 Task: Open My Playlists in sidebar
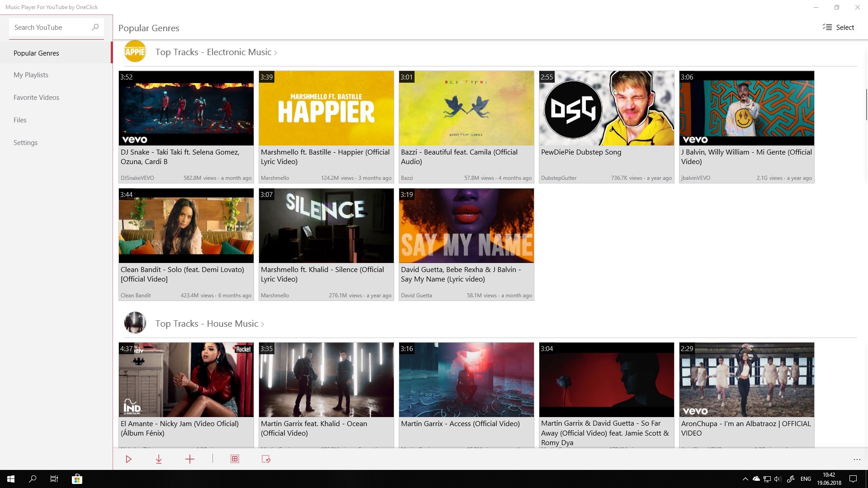pyautogui.click(x=31, y=75)
